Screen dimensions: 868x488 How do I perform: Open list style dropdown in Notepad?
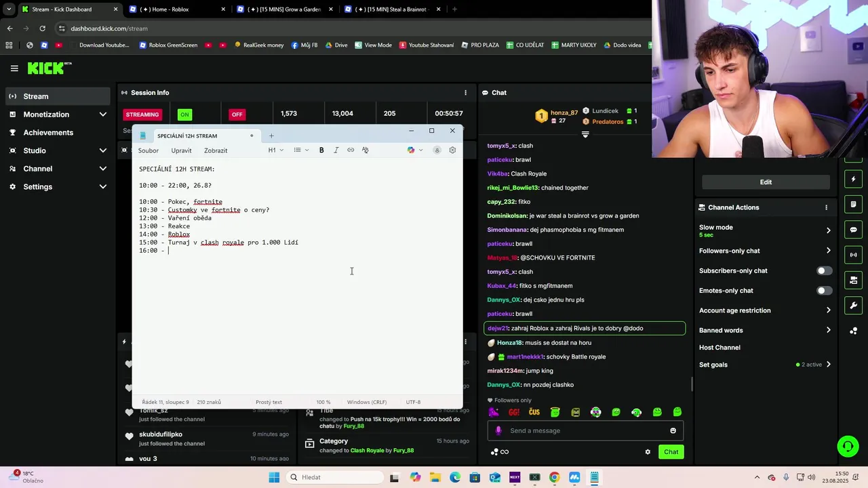point(301,150)
